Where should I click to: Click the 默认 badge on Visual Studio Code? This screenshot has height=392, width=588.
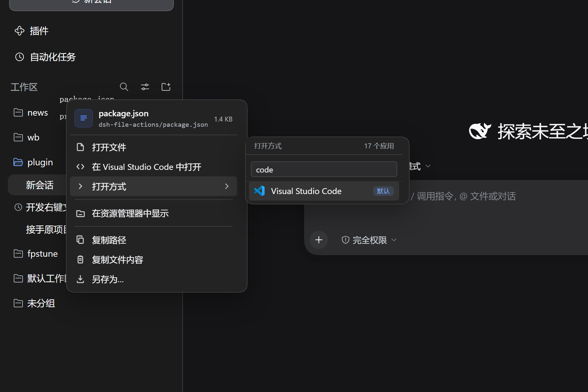384,191
